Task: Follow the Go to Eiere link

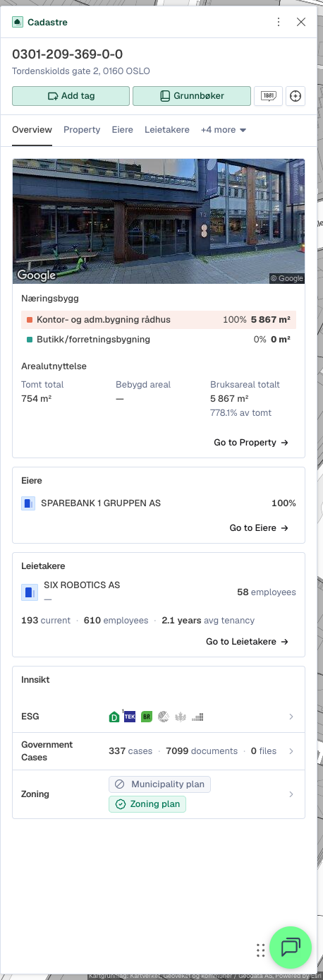Action: 259,527
